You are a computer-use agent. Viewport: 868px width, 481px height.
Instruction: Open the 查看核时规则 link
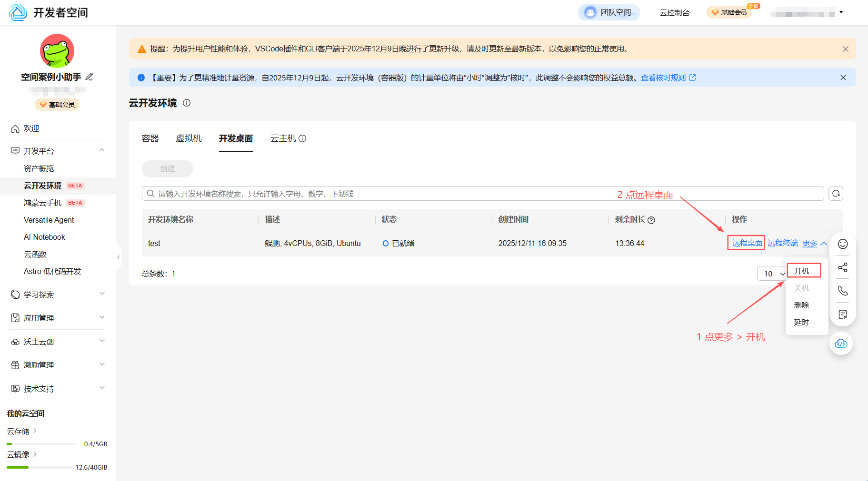664,78
